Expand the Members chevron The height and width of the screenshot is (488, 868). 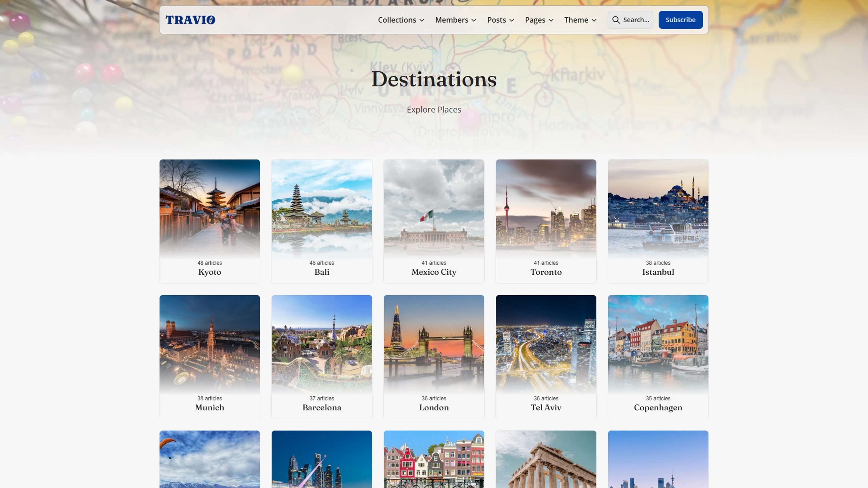474,20
